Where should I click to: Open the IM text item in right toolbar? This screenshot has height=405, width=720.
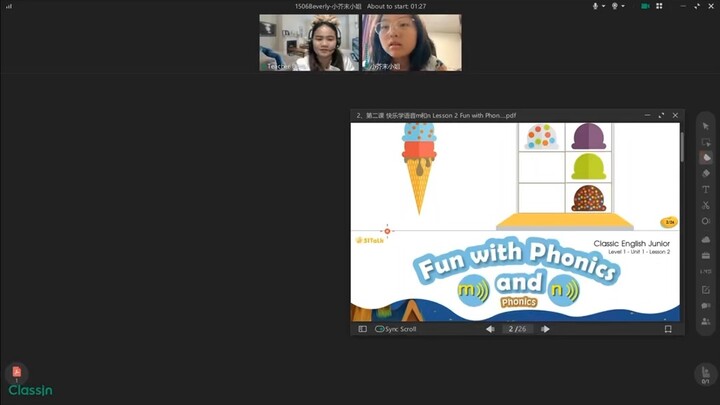coord(706,271)
